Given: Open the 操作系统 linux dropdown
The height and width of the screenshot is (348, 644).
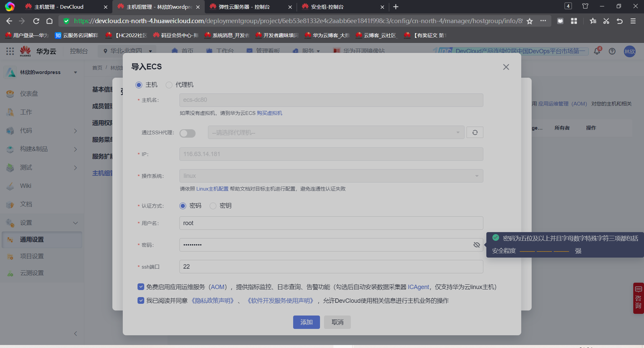Looking at the screenshot, I should point(331,176).
